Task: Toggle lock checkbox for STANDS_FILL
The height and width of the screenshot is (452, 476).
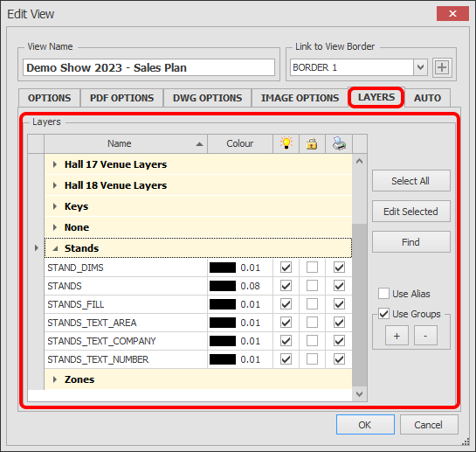Action: [x=312, y=304]
